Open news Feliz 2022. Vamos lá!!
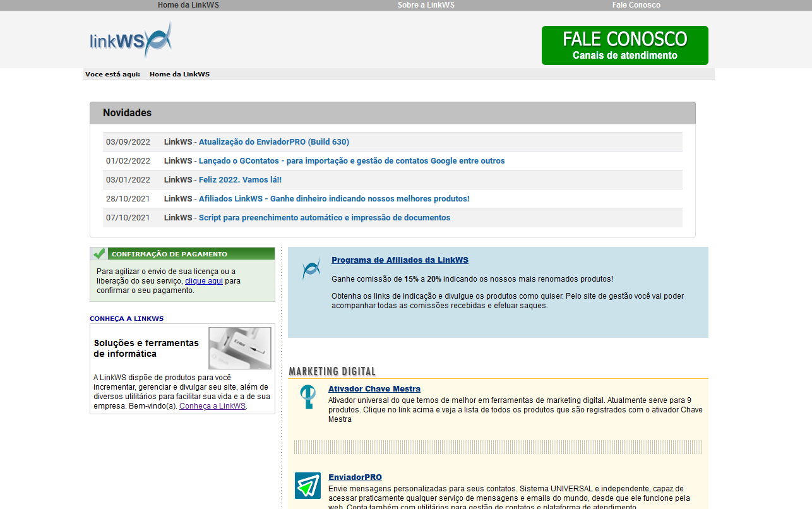 [240, 180]
